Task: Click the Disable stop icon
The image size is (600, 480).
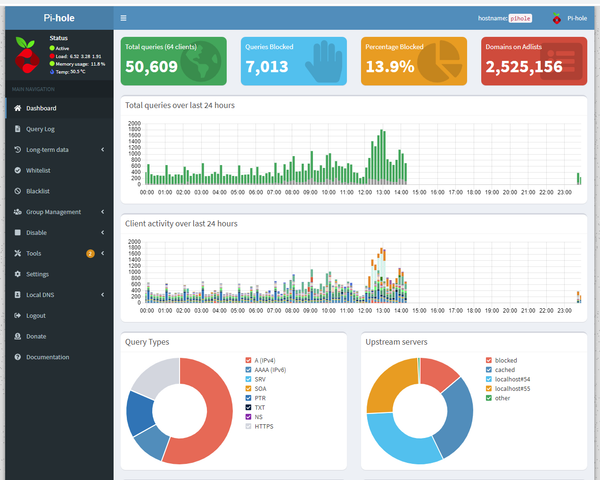Action: click(18, 232)
